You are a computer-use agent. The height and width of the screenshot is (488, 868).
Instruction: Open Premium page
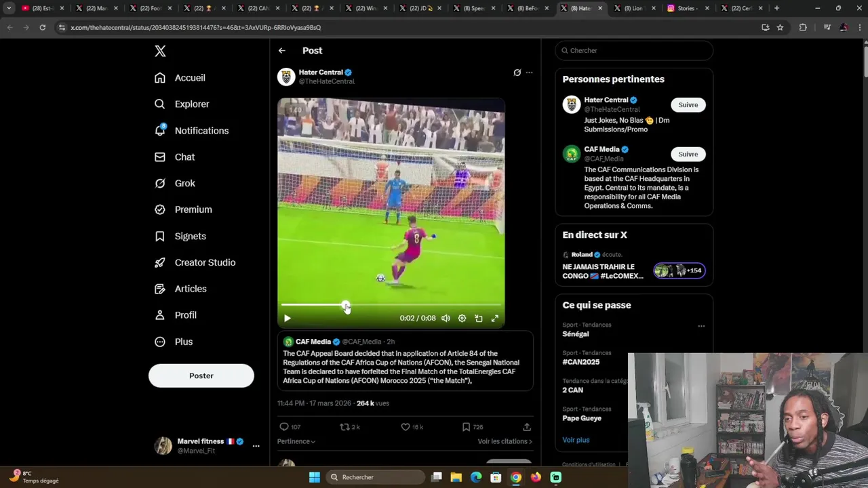(183, 210)
